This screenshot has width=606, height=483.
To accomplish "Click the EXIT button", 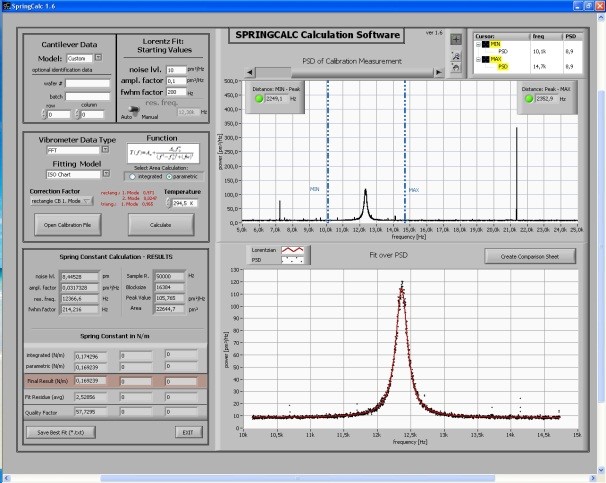I will click(x=188, y=432).
